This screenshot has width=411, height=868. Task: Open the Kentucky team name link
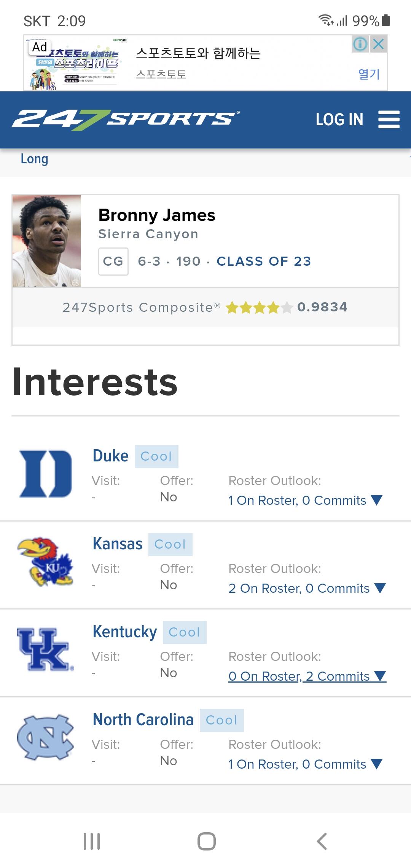click(125, 632)
